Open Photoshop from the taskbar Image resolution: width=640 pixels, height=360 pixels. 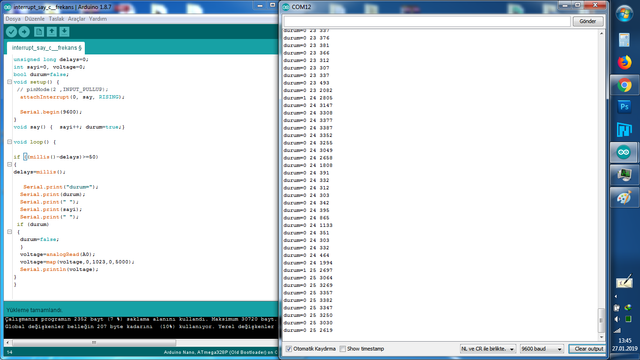[624, 107]
